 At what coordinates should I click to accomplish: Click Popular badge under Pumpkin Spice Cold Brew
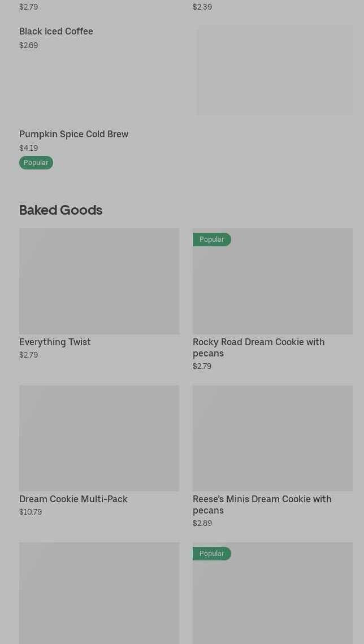36,163
